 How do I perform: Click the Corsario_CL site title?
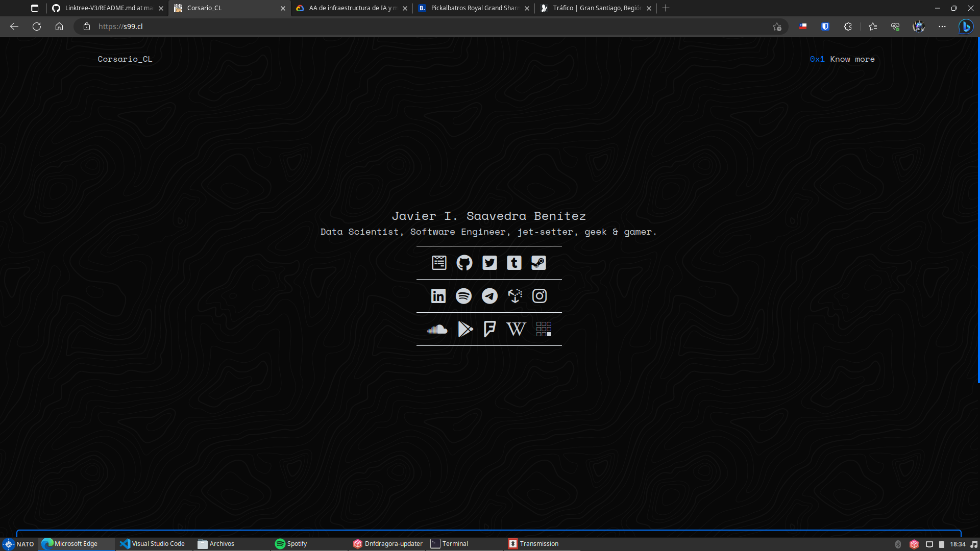pyautogui.click(x=125, y=59)
